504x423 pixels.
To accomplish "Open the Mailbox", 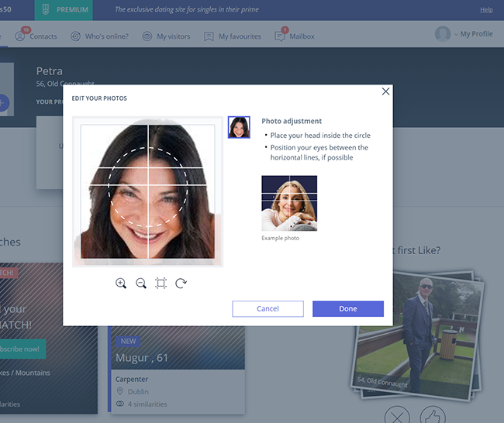I will point(302,36).
